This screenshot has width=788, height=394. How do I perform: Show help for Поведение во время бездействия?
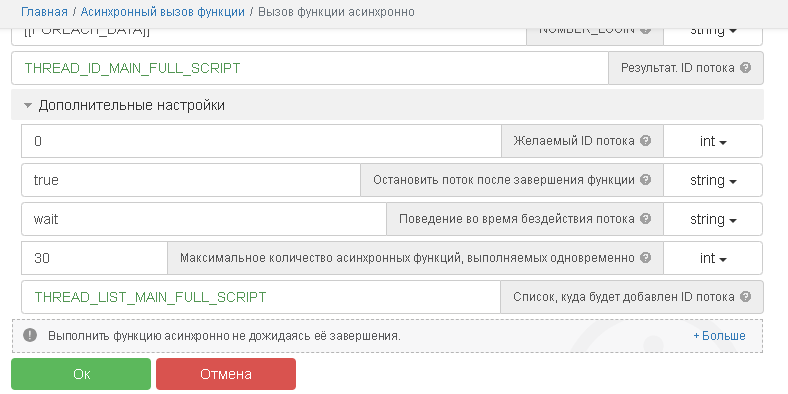tap(646, 219)
